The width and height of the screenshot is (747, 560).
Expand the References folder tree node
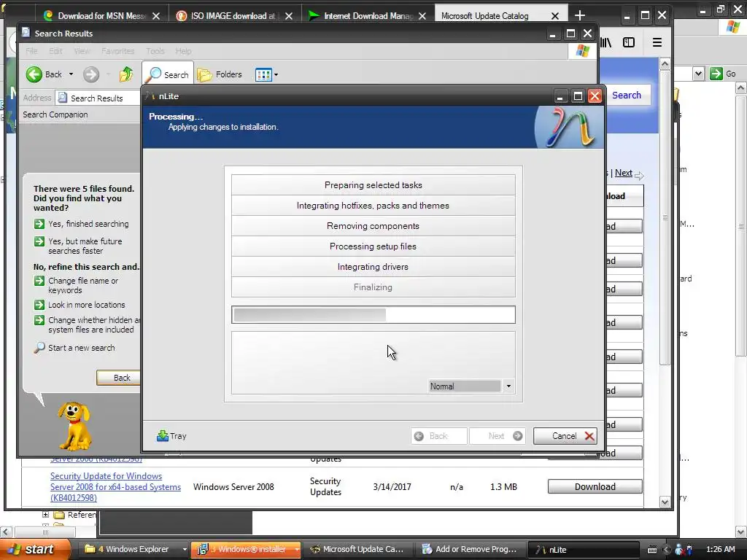pyautogui.click(x=45, y=514)
